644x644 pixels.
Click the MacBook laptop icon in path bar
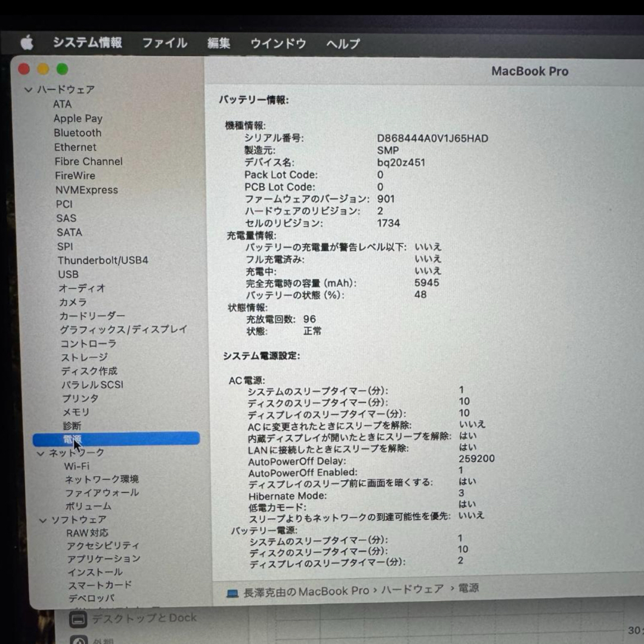(x=233, y=593)
